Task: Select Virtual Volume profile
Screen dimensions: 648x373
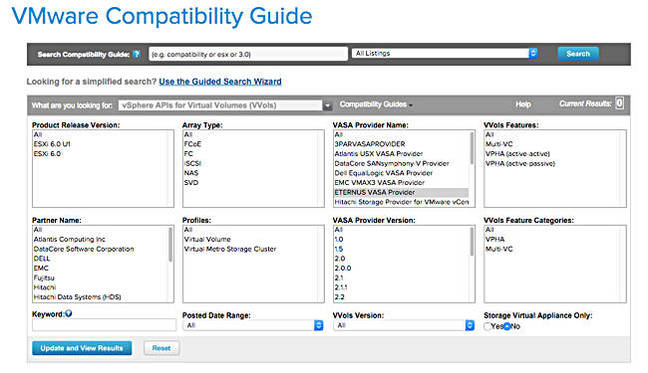Action: coord(207,239)
